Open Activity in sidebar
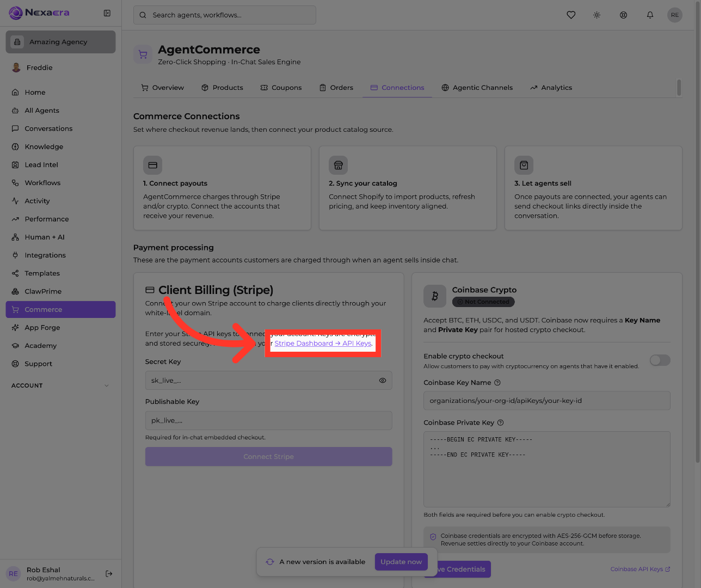This screenshot has height=588, width=701. [x=60, y=201]
